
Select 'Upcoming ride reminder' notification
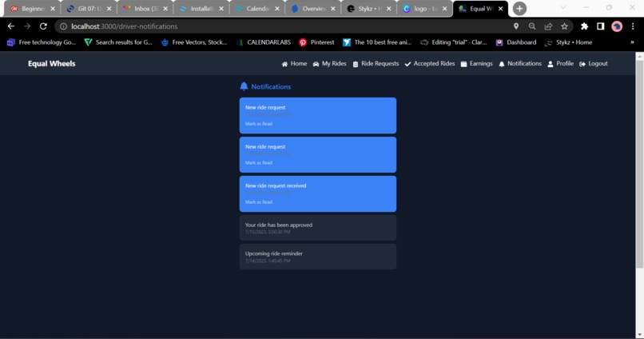[x=318, y=257]
